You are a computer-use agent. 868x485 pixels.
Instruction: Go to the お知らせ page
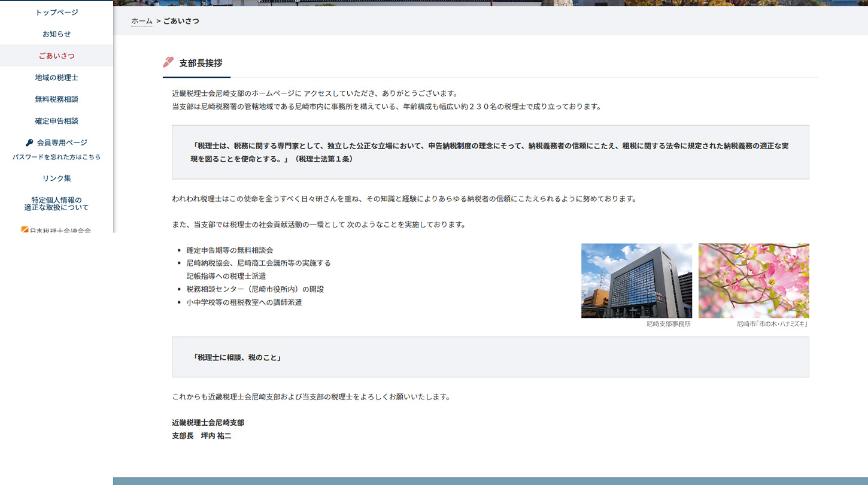[x=56, y=34]
